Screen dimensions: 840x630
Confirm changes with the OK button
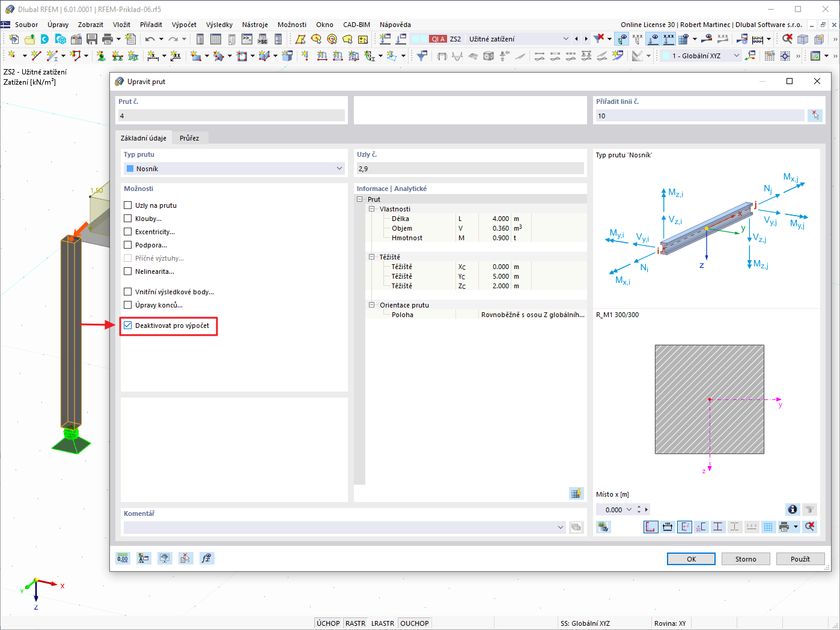point(691,559)
